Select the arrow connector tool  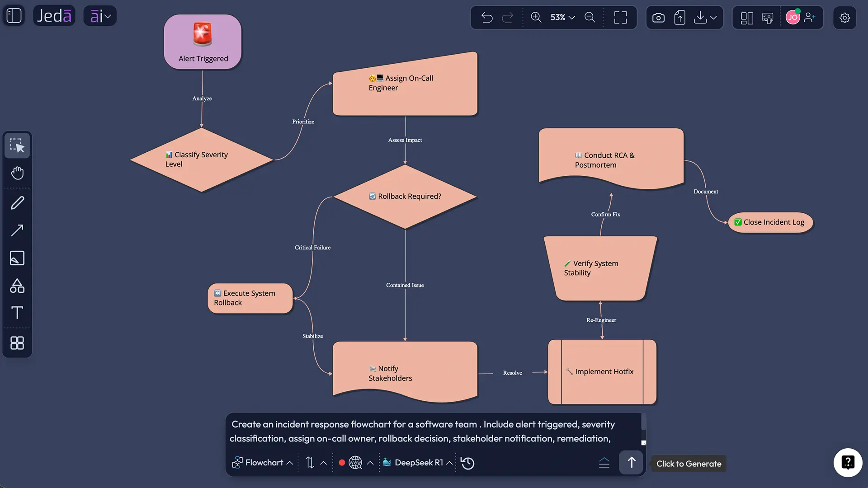(x=17, y=230)
